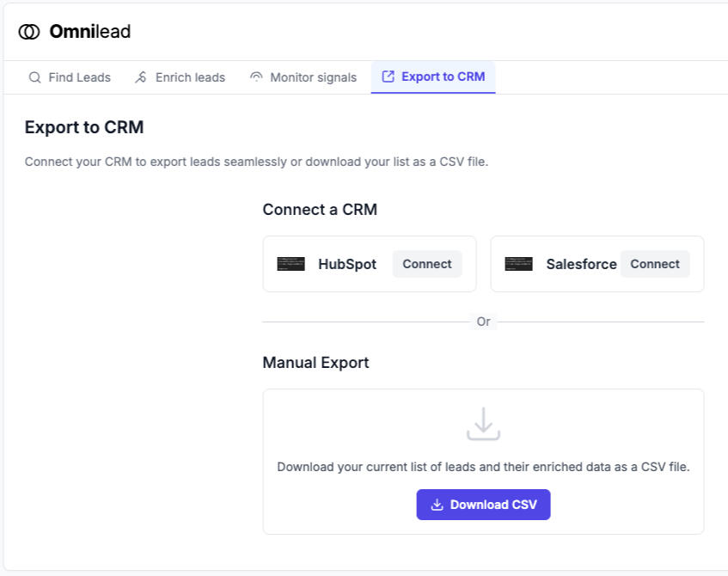Click the magnifier icon beside Find Leads

coord(34,77)
